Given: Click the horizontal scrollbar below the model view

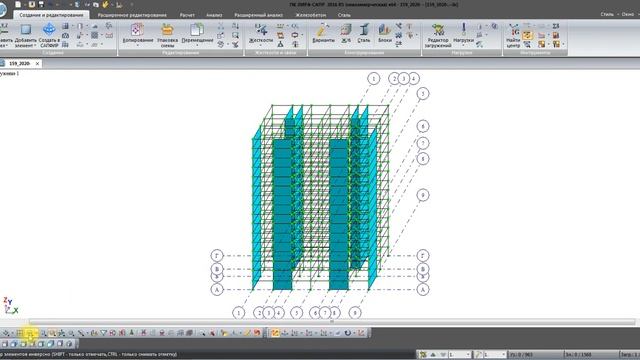Looking at the screenshot, I should (x=332, y=322).
